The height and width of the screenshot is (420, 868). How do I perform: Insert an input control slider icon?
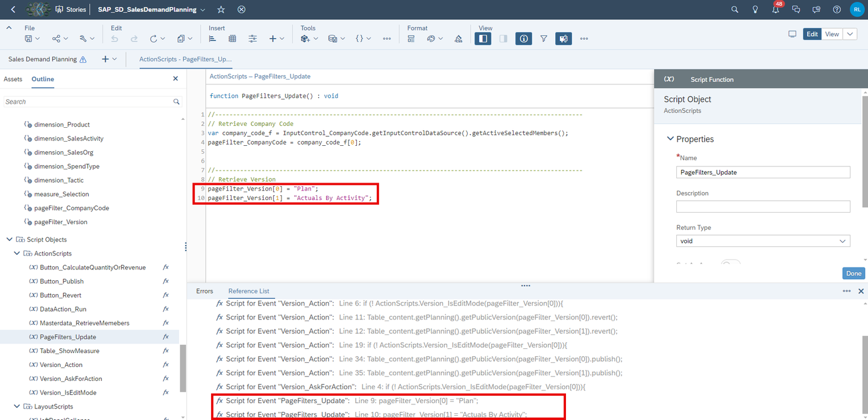pyautogui.click(x=253, y=39)
